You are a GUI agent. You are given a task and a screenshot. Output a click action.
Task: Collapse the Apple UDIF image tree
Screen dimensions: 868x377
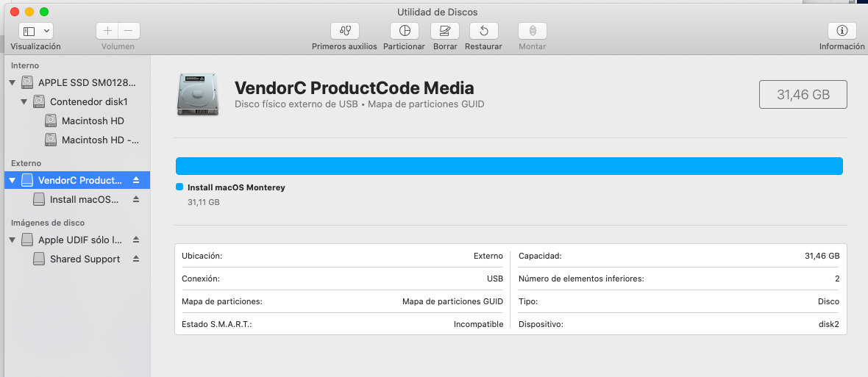coord(12,240)
